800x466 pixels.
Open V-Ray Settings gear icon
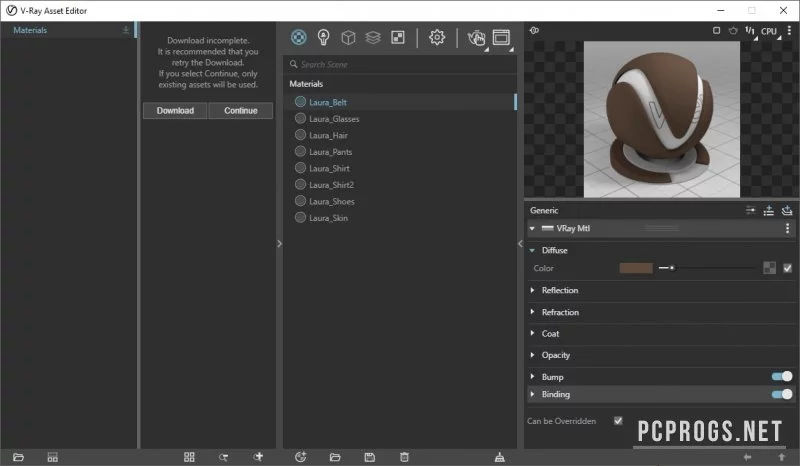coord(437,37)
